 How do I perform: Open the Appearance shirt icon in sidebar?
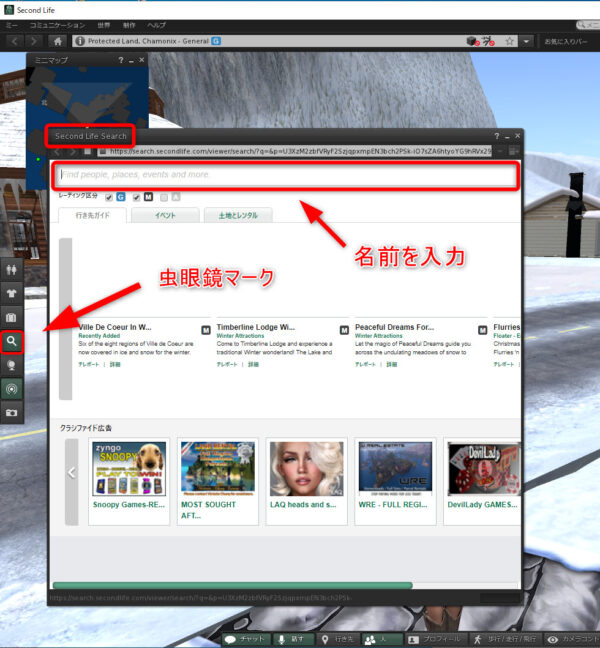[x=12, y=293]
